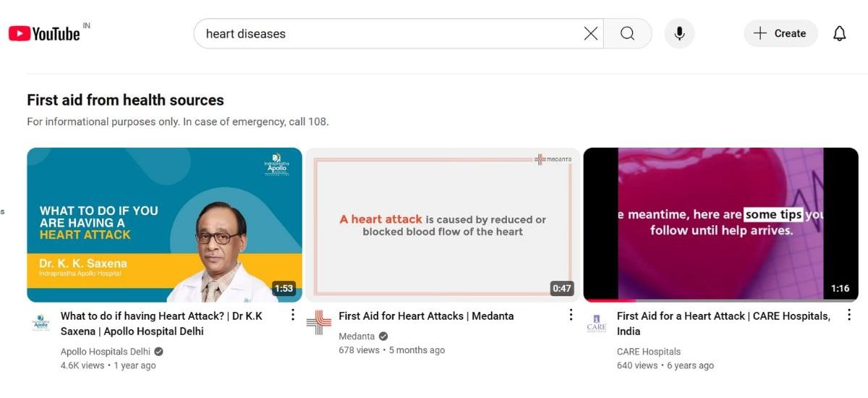Viewport: 868px width, 398px height.
Task: Play the Dr. K. K. Saxena video thumbnail
Action: click(164, 224)
